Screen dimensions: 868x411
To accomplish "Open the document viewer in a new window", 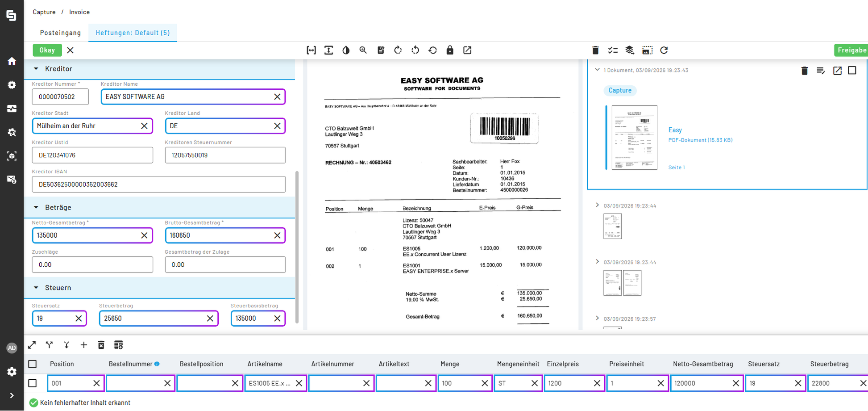I will pyautogui.click(x=467, y=50).
